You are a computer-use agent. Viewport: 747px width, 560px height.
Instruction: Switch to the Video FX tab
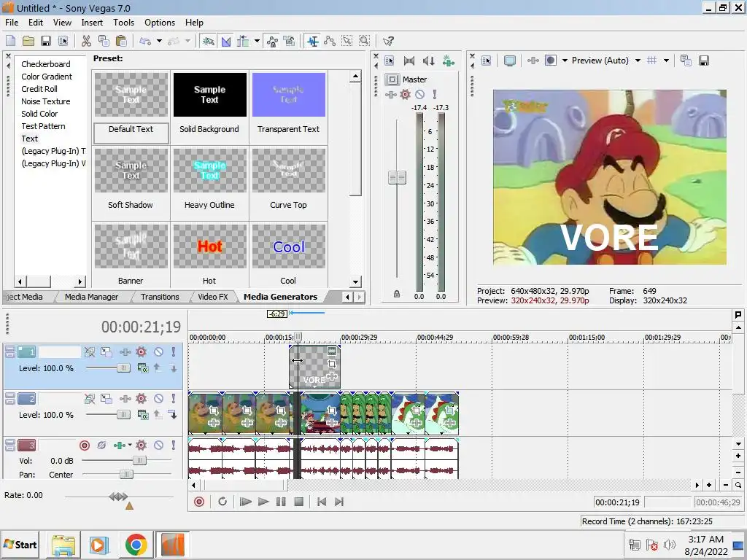point(212,297)
